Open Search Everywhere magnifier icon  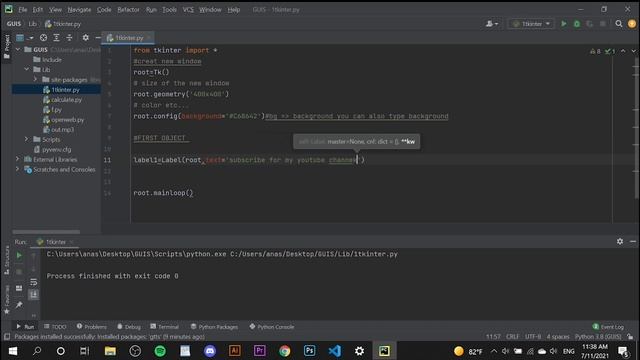[619, 24]
